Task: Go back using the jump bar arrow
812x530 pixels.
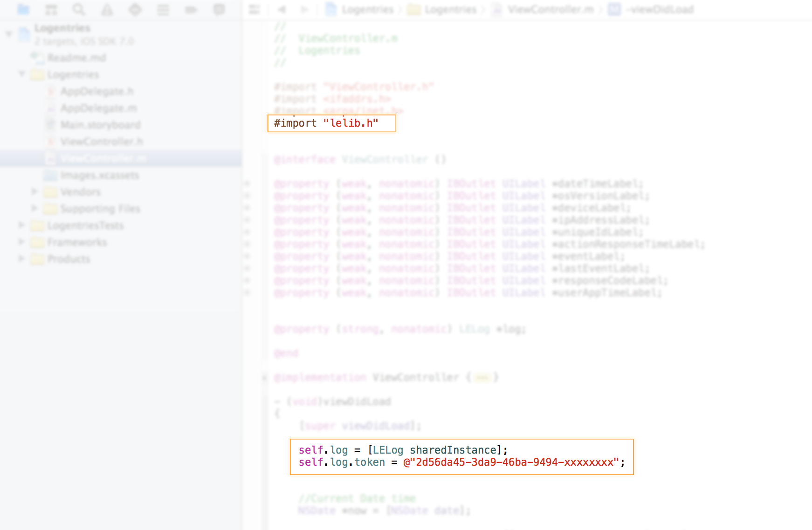Action: click(282, 9)
